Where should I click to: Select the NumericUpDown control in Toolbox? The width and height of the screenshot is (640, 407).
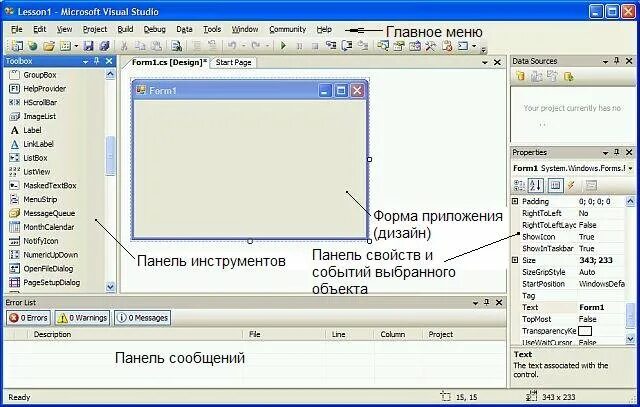[50, 255]
